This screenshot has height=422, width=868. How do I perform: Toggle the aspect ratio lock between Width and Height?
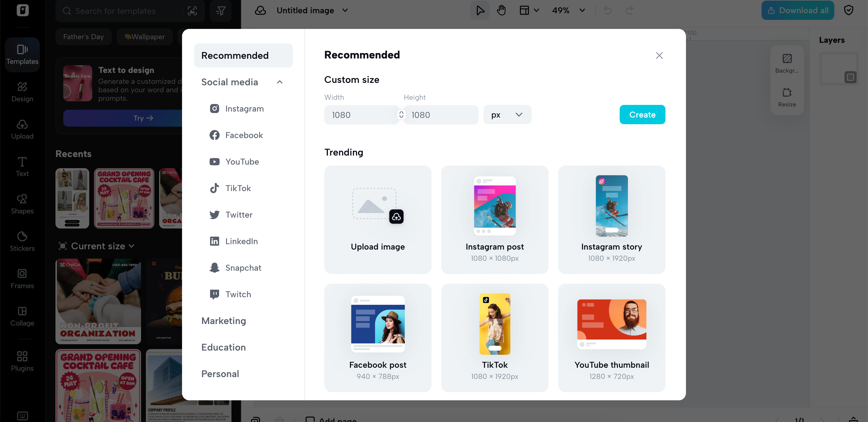click(401, 115)
